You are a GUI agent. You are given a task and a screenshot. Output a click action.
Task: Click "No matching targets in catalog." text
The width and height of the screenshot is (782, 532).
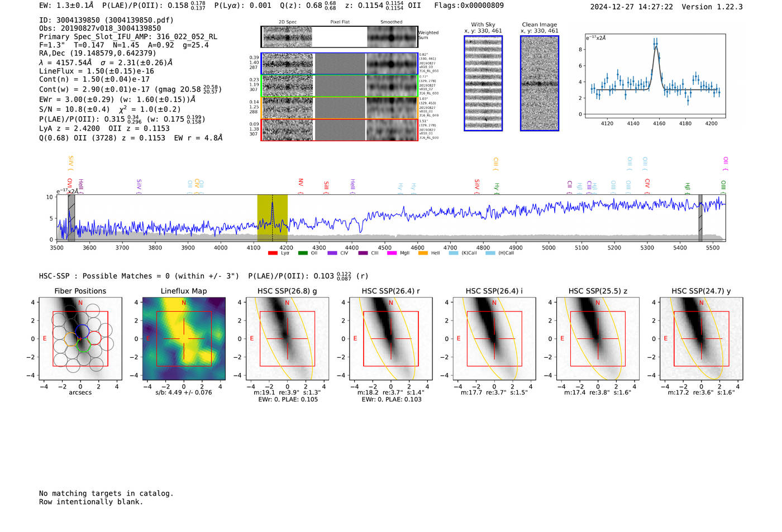coord(106,493)
